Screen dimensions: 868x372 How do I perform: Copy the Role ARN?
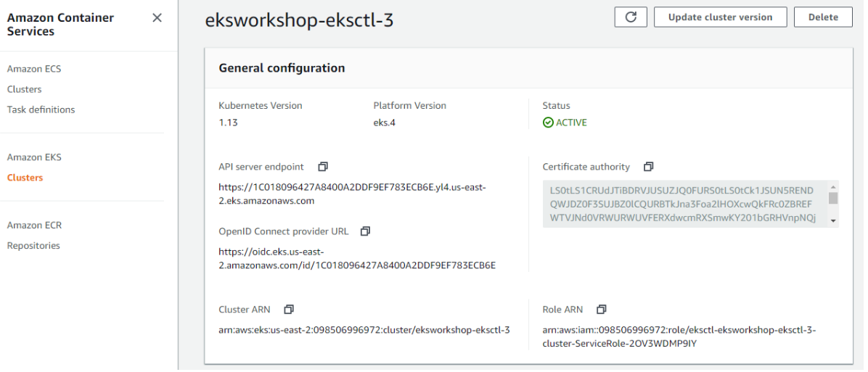coord(601,310)
